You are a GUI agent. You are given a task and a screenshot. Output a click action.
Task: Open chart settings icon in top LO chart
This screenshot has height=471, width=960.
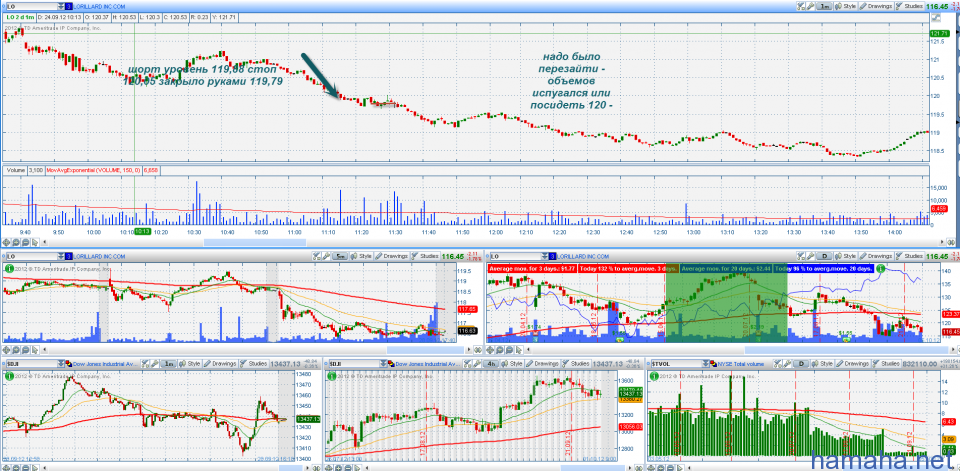(801, 6)
